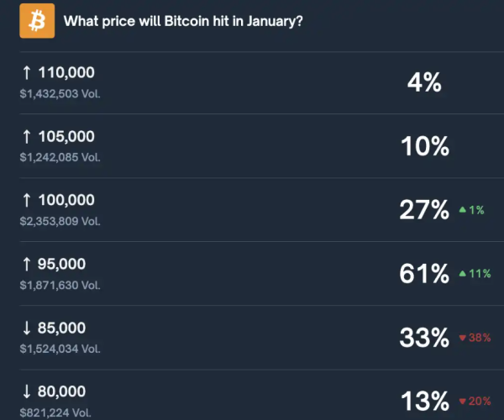Click the $2,353,809 Vol. text
The width and height of the screenshot is (504, 420).
pyautogui.click(x=60, y=221)
